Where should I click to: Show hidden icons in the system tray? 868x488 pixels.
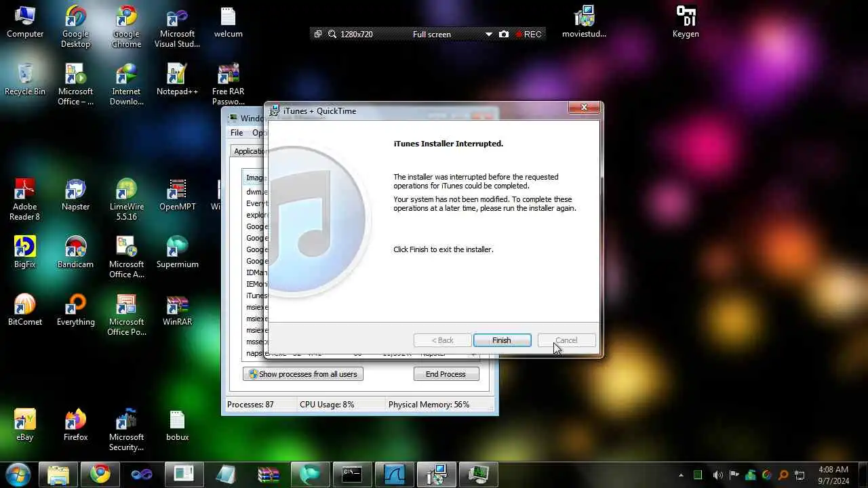click(x=681, y=475)
